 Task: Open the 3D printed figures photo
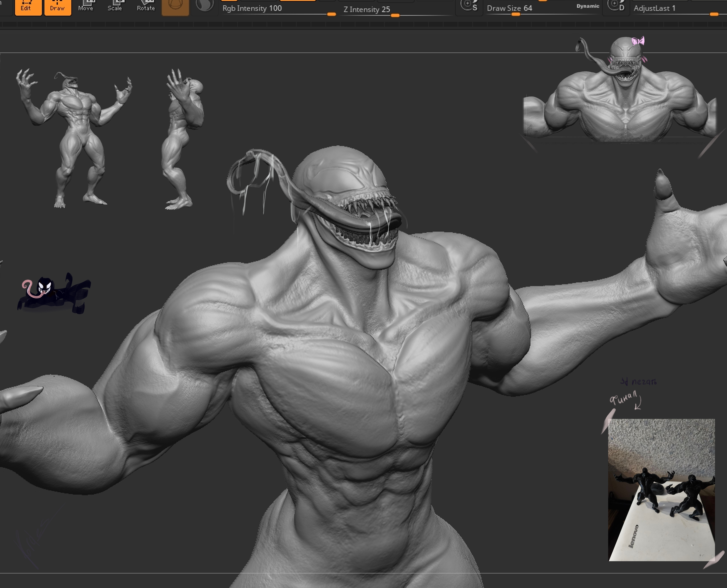(662, 490)
